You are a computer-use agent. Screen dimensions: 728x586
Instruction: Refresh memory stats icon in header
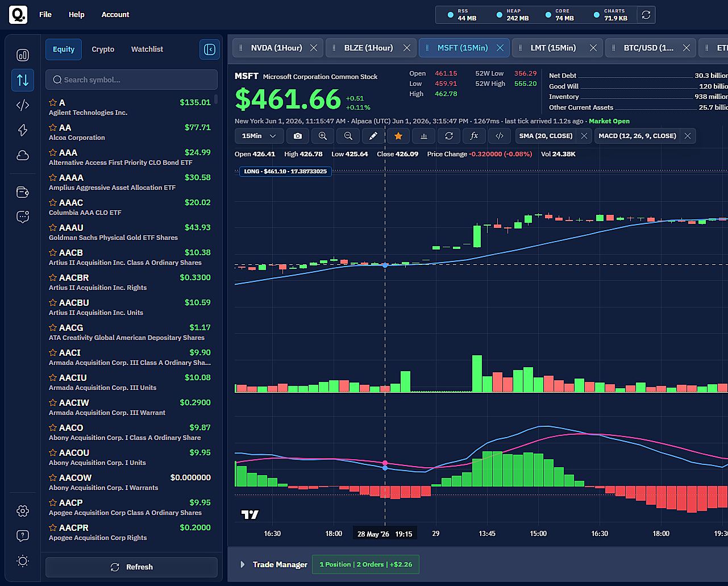click(646, 15)
